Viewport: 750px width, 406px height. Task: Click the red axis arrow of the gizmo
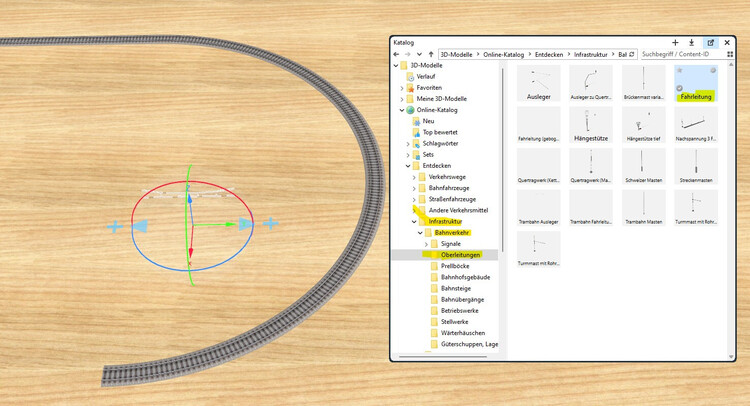click(x=190, y=252)
